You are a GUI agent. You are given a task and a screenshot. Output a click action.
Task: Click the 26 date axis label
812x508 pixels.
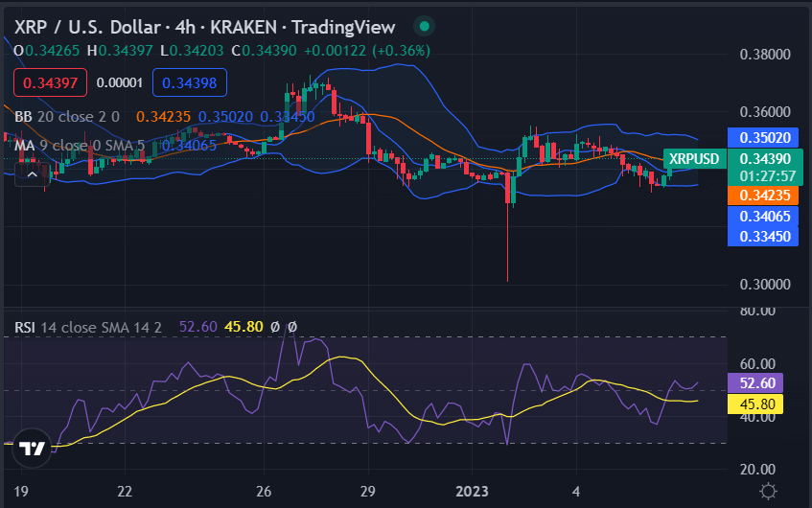264,492
